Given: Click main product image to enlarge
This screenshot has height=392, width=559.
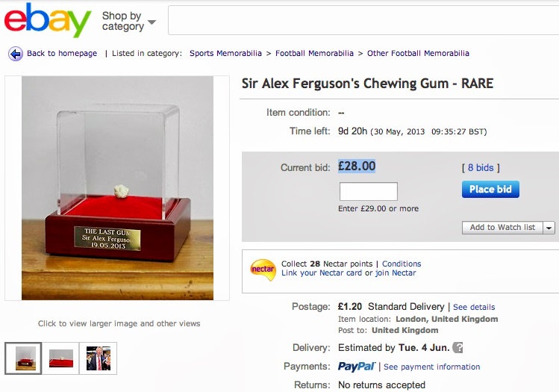Looking at the screenshot, I should click(117, 188).
